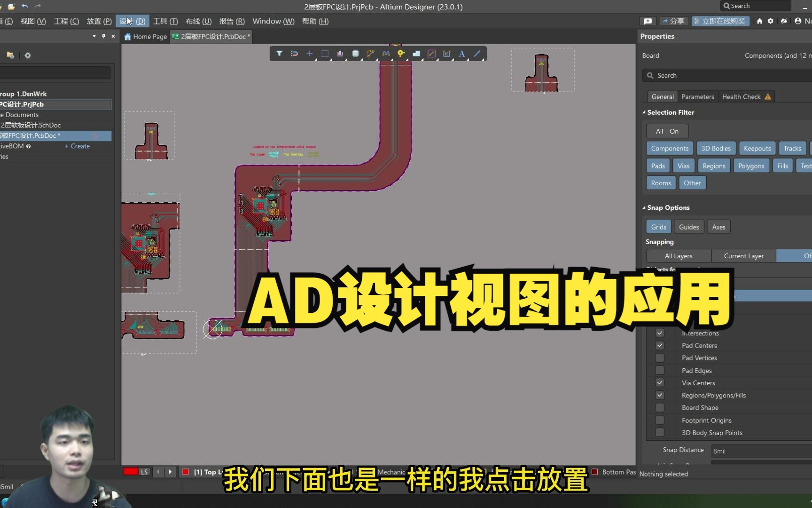The image size is (812, 508).
Task: Click the Create link next to ActiveBOM
Action: tap(78, 146)
